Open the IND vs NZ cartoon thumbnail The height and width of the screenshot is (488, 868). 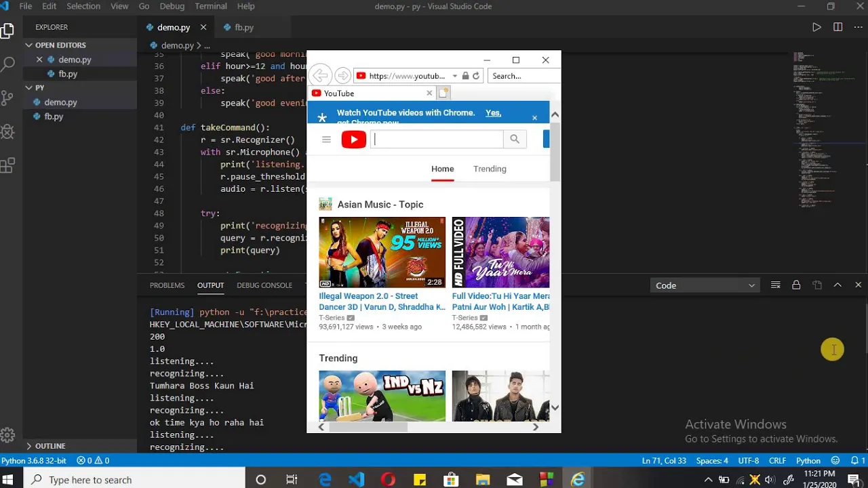coord(382,396)
